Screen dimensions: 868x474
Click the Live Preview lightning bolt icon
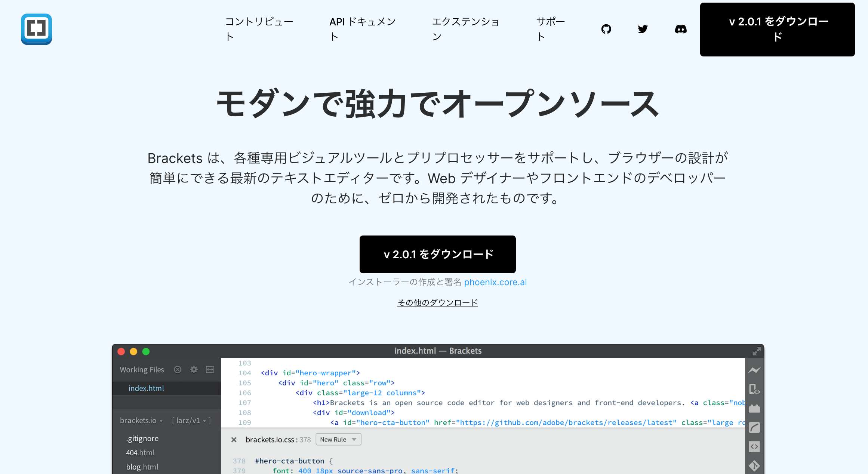pos(754,370)
